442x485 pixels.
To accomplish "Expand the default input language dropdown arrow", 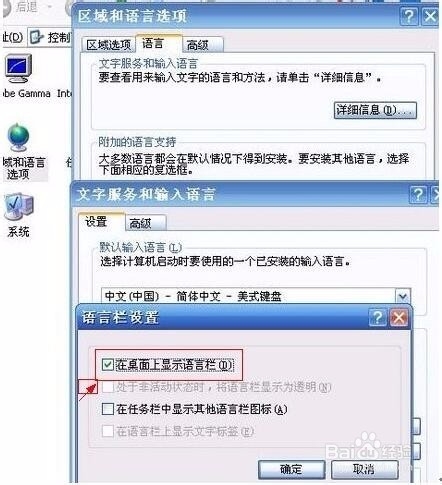I will (403, 296).
